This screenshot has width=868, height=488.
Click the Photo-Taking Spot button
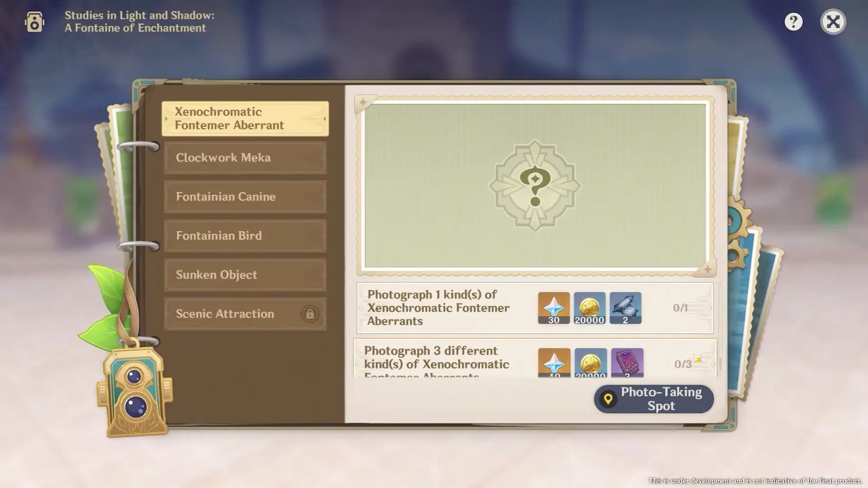click(x=654, y=399)
